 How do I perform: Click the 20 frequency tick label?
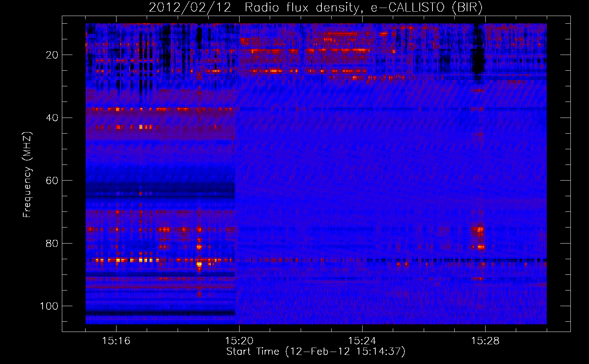click(52, 55)
